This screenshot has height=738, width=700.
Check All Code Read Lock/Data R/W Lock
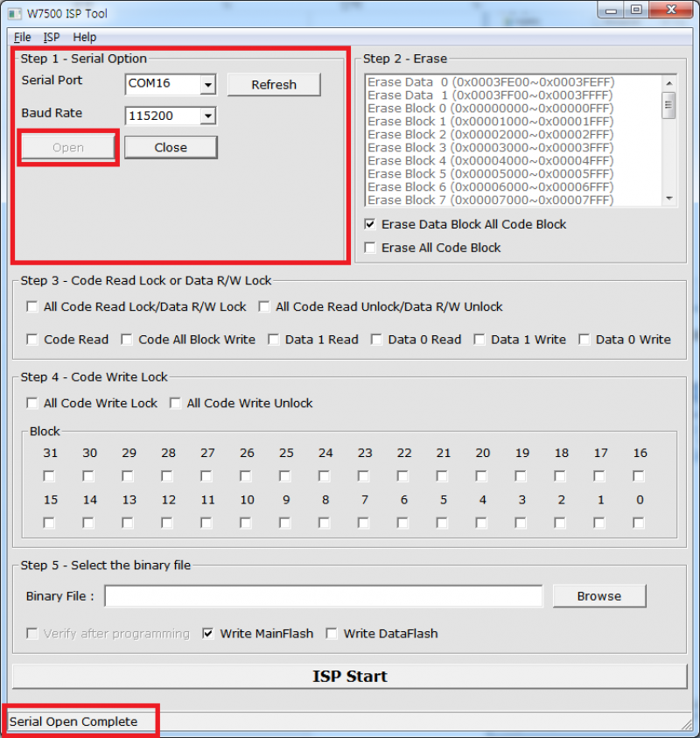33,307
